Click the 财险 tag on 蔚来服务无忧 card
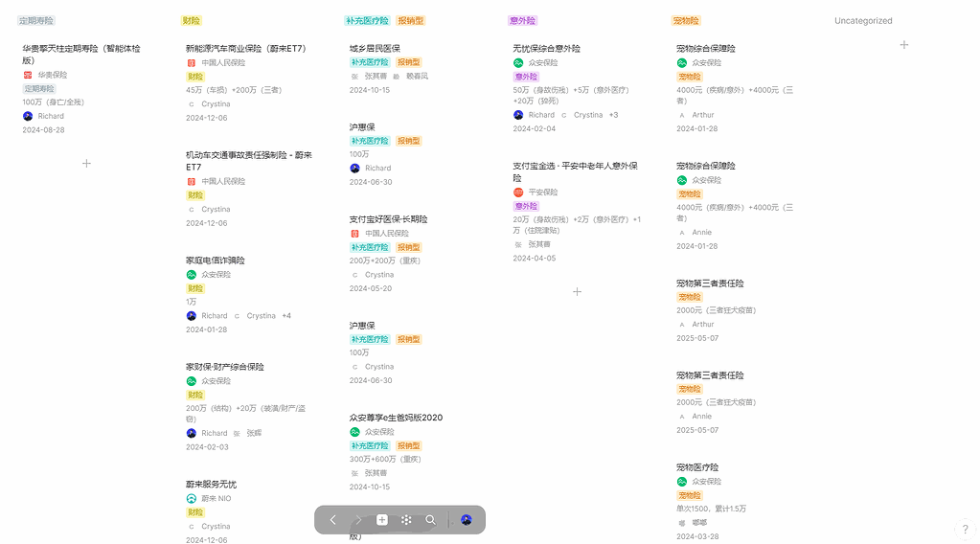The image size is (980, 544). click(195, 512)
